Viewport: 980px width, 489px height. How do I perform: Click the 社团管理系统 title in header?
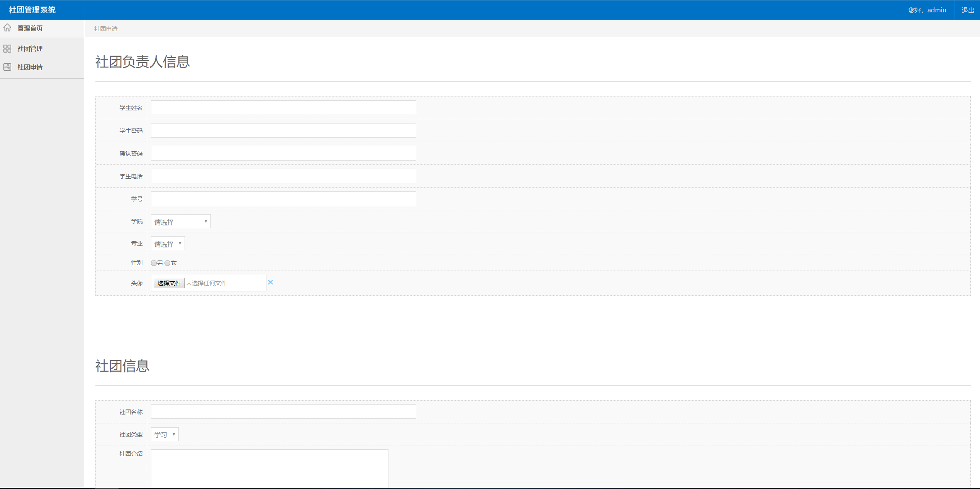click(32, 10)
